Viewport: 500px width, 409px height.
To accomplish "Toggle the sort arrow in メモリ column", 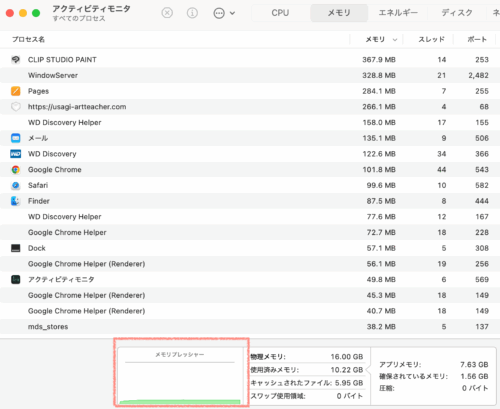I will pos(395,40).
